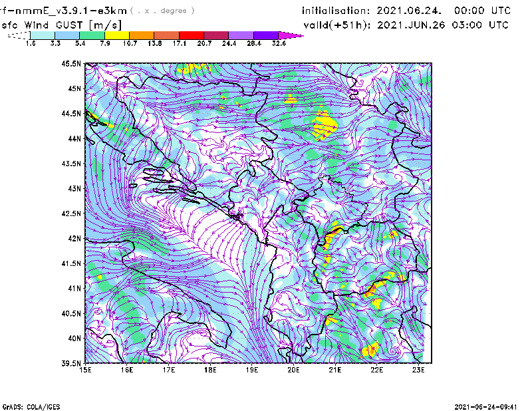The width and height of the screenshot is (532, 411).
Task: Click the magenta arrow end of colorbar
Action: pyautogui.click(x=291, y=35)
